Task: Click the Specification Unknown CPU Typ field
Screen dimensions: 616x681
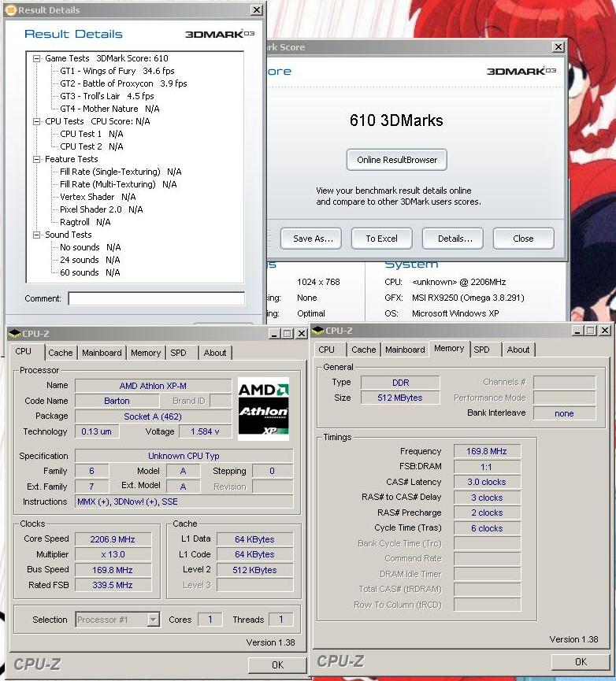Action: 184,456
